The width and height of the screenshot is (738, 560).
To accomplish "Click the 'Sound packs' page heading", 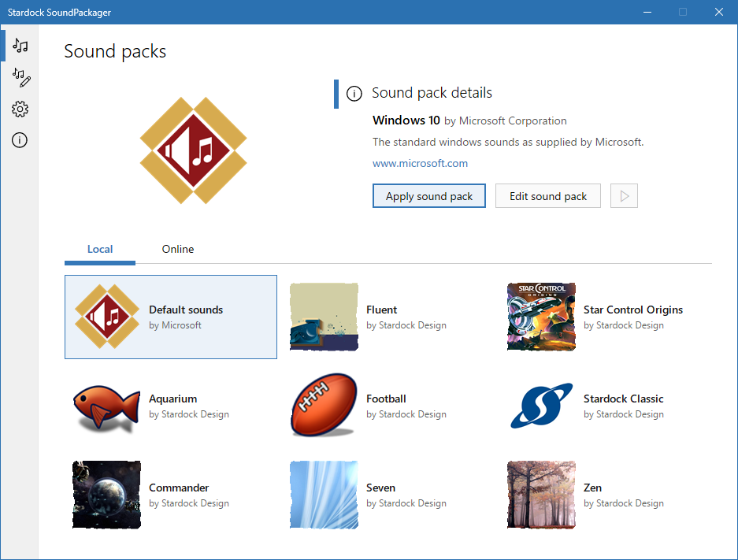I will tap(115, 51).
